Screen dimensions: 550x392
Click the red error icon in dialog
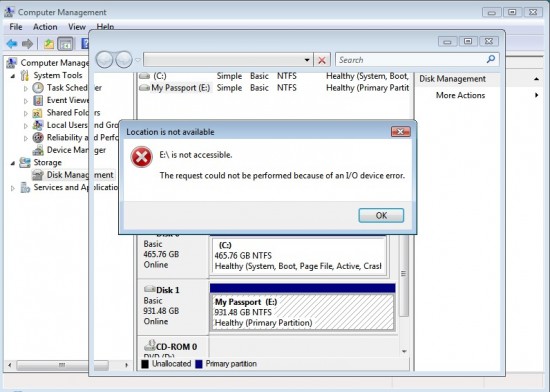pos(141,157)
